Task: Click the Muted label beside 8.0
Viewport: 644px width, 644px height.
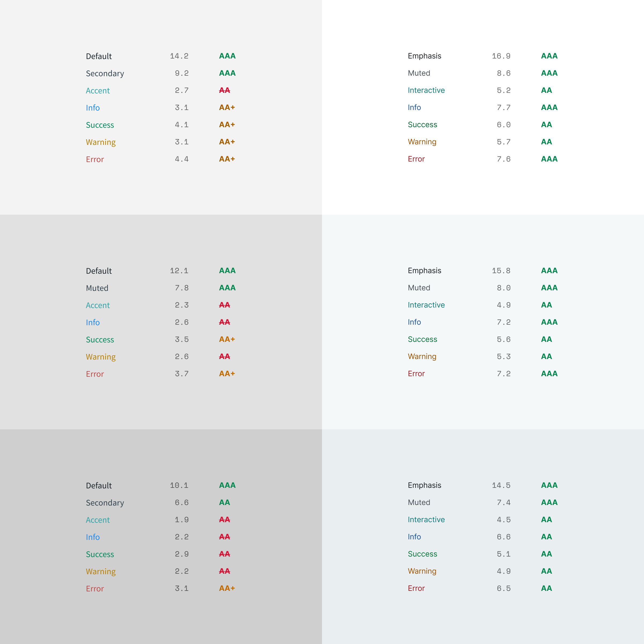Action: pyautogui.click(x=419, y=288)
